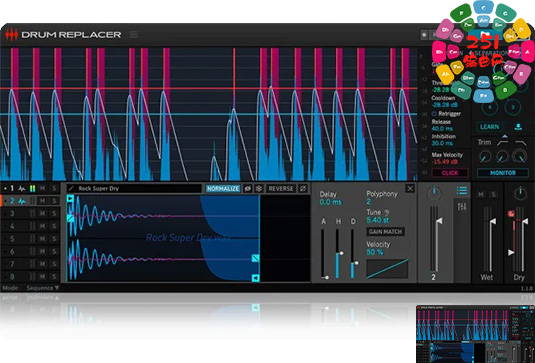Solo the Wet channel
The height and width of the screenshot is (363, 535).
tap(493, 195)
